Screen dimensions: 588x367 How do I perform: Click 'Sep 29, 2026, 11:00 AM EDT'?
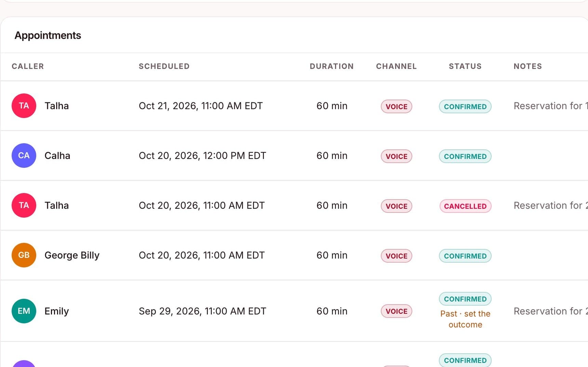tap(202, 311)
